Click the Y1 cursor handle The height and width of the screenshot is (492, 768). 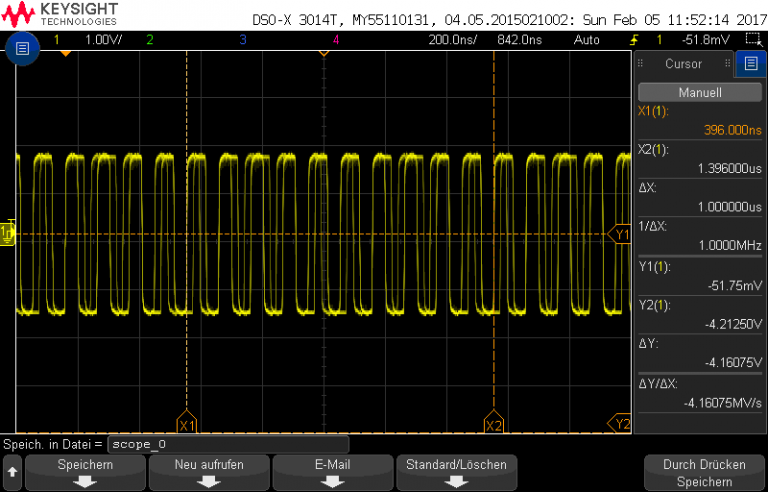point(620,235)
